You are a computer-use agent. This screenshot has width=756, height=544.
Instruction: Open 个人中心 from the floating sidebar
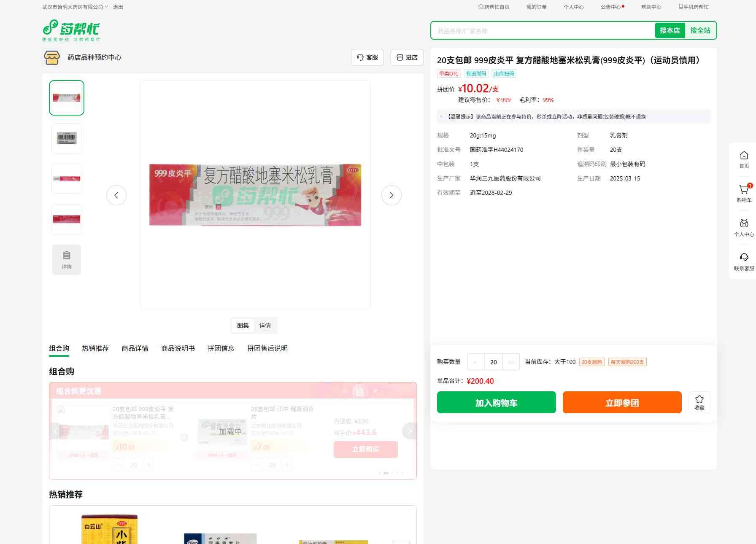[x=744, y=227]
